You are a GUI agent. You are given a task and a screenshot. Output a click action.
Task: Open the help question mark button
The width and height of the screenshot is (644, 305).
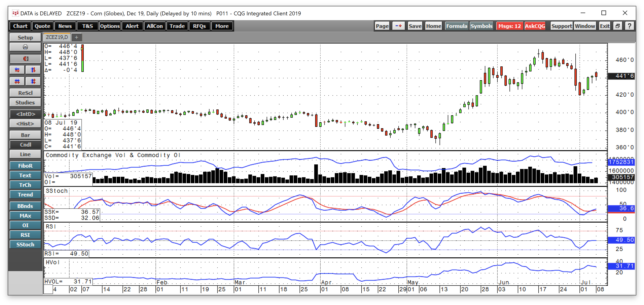coord(629,26)
